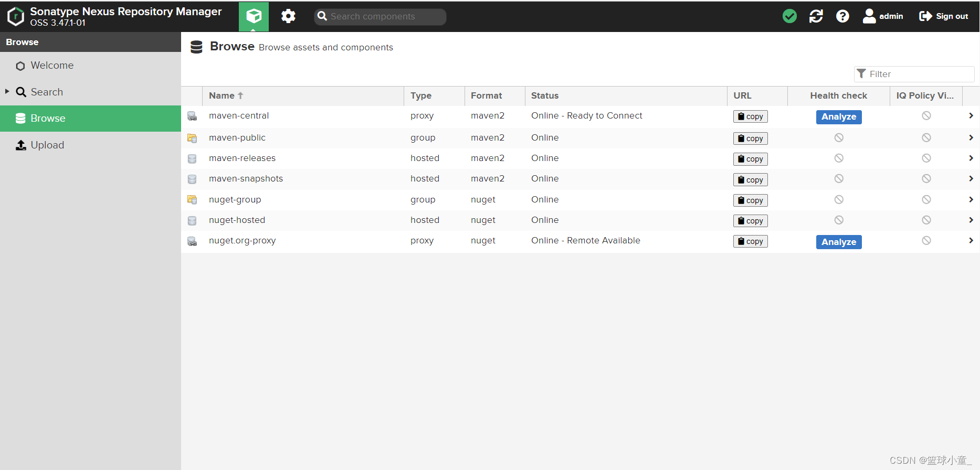The width and height of the screenshot is (980, 470).
Task: Click the IQ Policy Violations column header
Action: (x=926, y=95)
